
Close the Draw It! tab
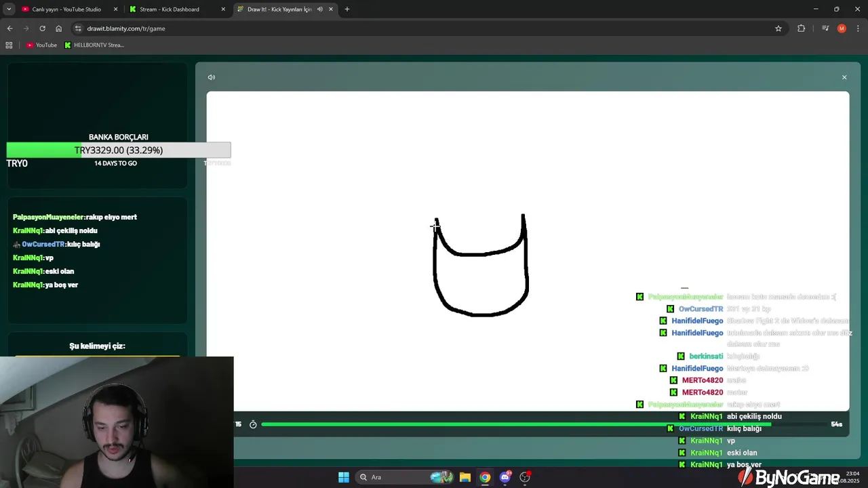point(330,9)
